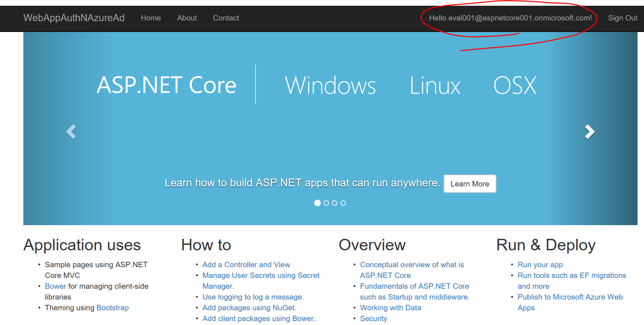The width and height of the screenshot is (644, 325).
Task: Open the Bootstrap theming link
Action: pos(112,308)
